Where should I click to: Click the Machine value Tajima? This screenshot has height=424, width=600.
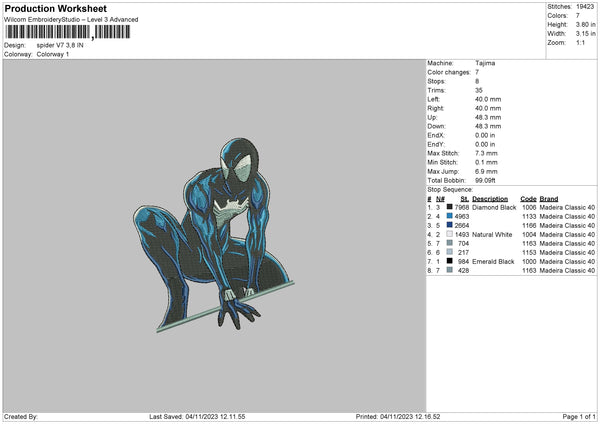pyautogui.click(x=485, y=63)
